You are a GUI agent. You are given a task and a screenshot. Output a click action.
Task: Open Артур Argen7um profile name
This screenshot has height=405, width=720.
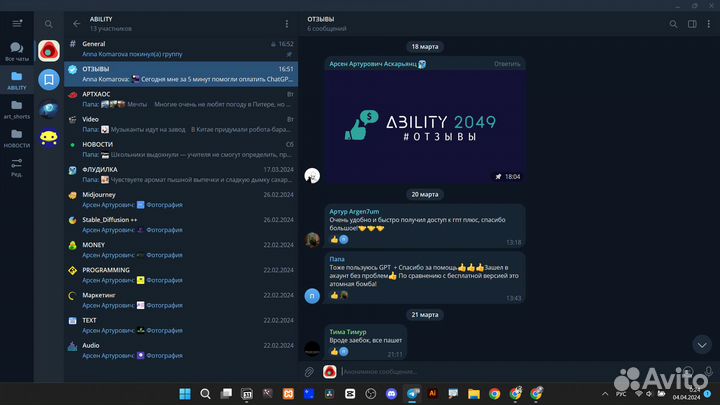tap(354, 211)
